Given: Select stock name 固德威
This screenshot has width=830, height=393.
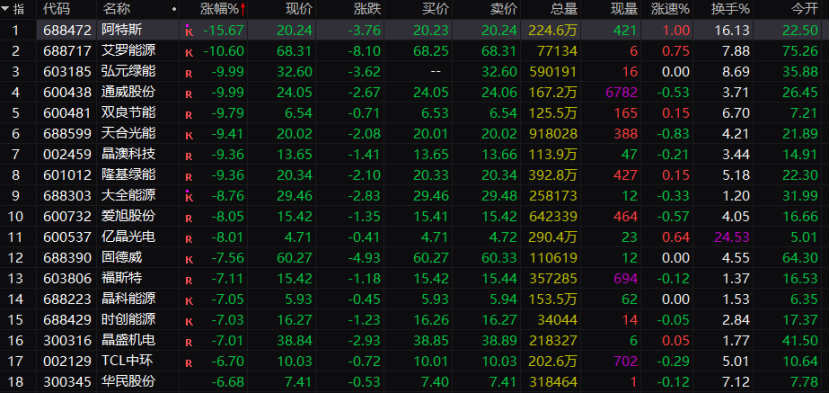Looking at the screenshot, I should pos(122,257).
